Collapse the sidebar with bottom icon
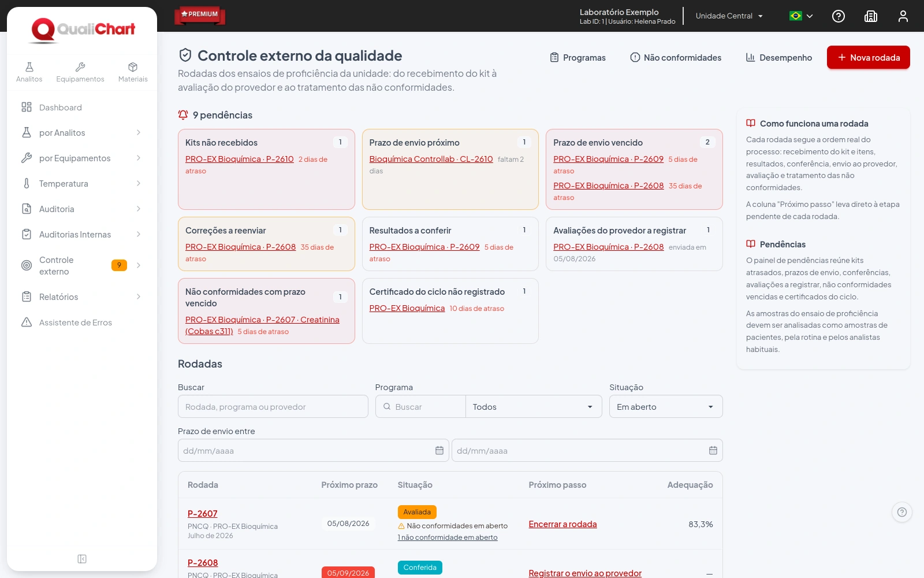The width and height of the screenshot is (924, 578). (82, 559)
